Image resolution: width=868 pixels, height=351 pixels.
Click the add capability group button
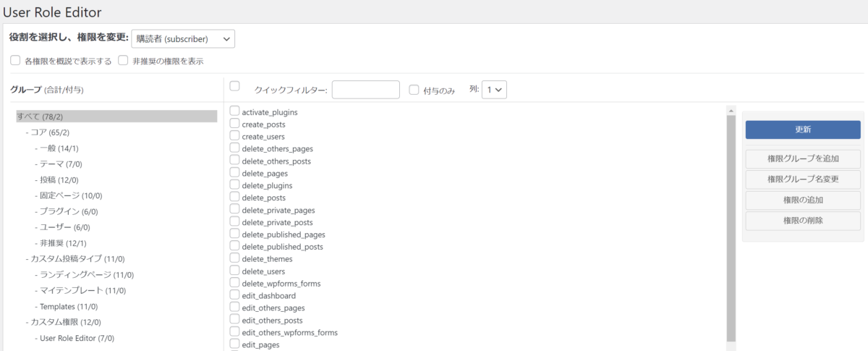(803, 158)
